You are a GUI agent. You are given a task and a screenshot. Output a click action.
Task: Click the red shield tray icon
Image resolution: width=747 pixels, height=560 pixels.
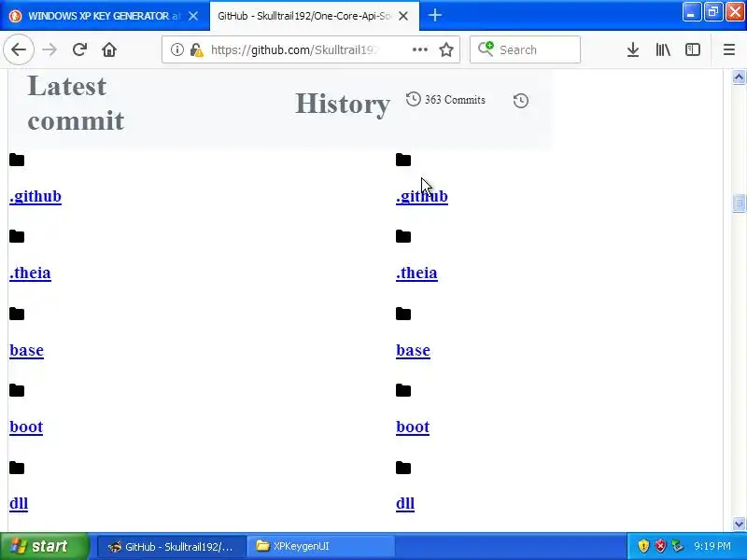coord(660,546)
